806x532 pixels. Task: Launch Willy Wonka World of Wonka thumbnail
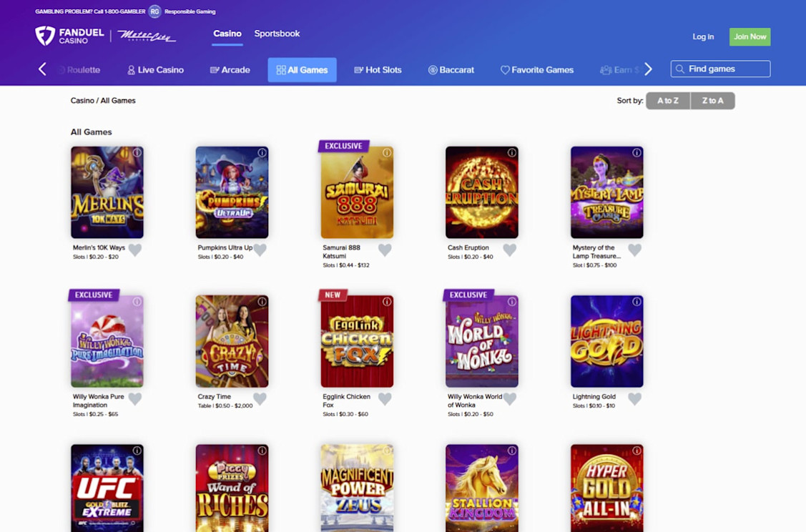tap(481, 341)
